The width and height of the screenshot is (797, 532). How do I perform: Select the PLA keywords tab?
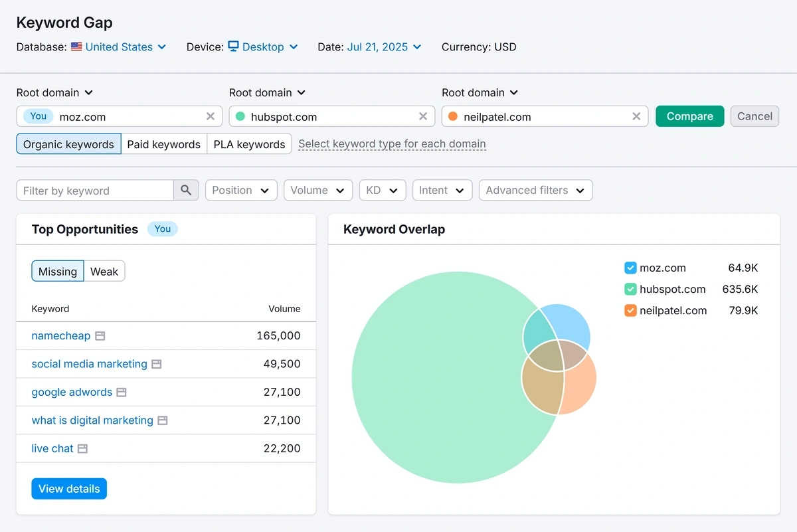coord(249,144)
